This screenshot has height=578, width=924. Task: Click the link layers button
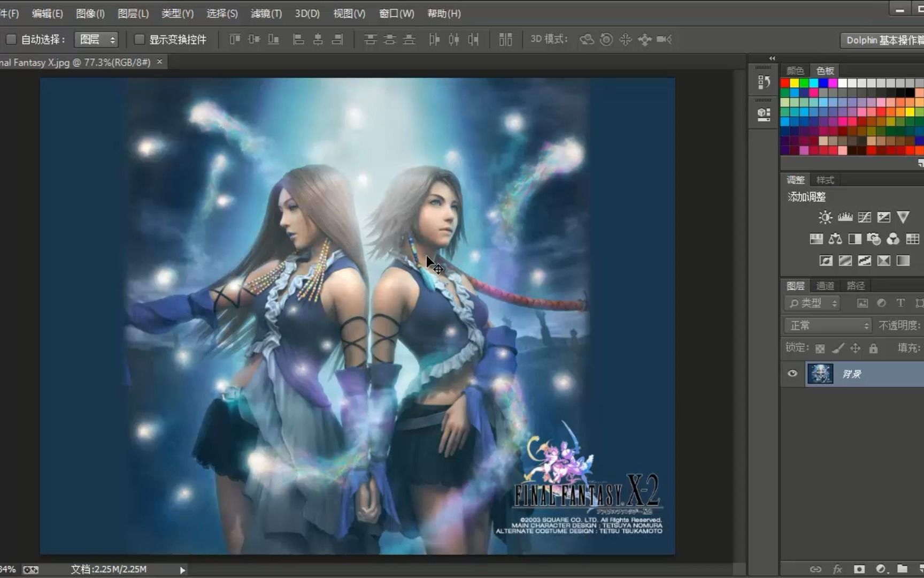pos(815,569)
